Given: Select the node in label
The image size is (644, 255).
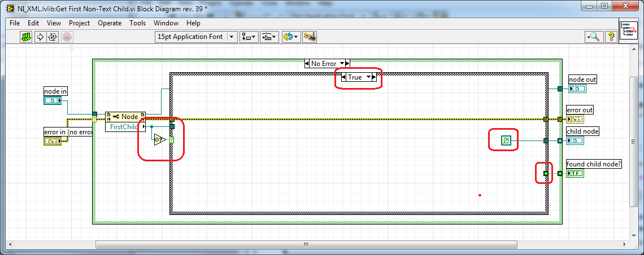Looking at the screenshot, I should pos(56,91).
